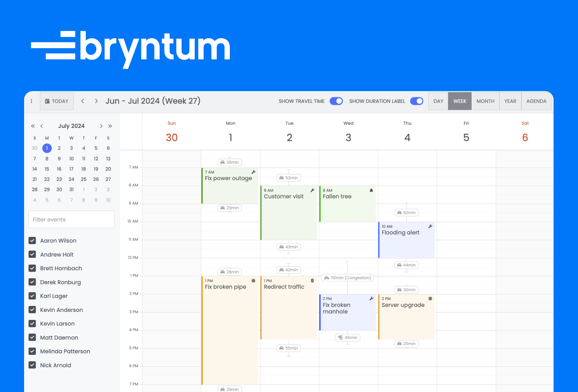Toggle the Show Duration Label switch

click(417, 101)
